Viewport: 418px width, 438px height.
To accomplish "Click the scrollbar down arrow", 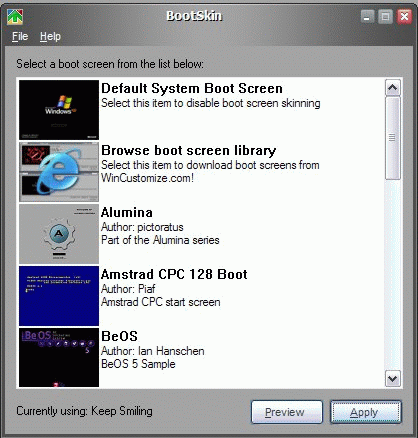I will 393,379.
